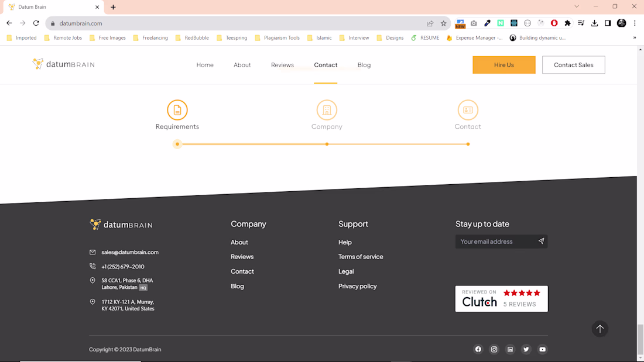Share this page icon in address bar

coord(430,23)
